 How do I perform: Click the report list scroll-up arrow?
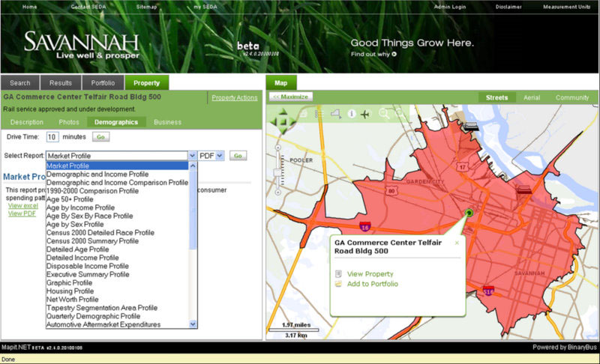pyautogui.click(x=193, y=166)
